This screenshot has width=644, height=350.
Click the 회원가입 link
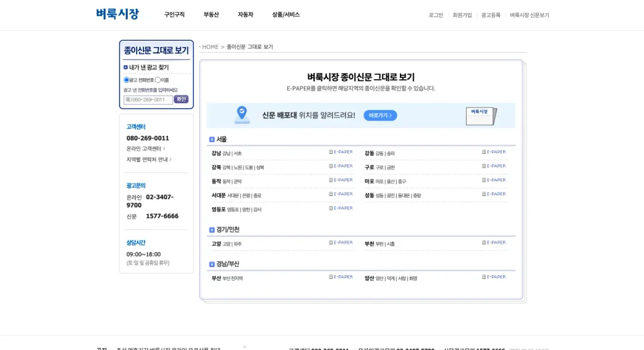click(x=462, y=15)
